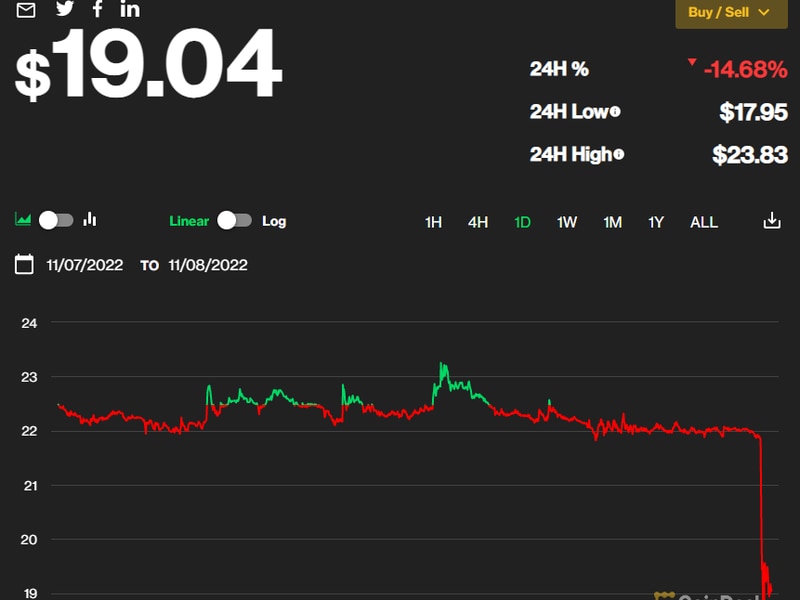Image resolution: width=800 pixels, height=600 pixels.
Task: Click the end date 11/08/2022 field
Action: point(208,265)
